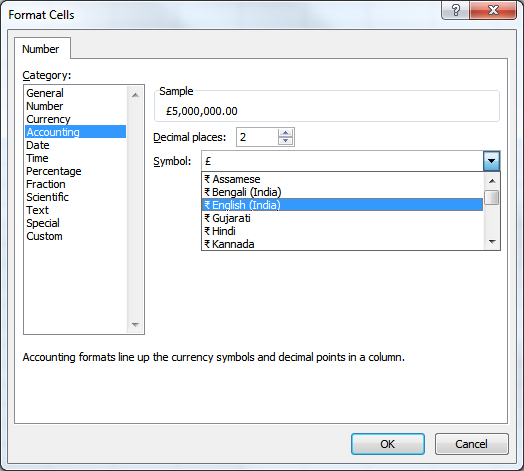Click Category list scroll down arrow
The height and width of the screenshot is (471, 524).
click(135, 325)
